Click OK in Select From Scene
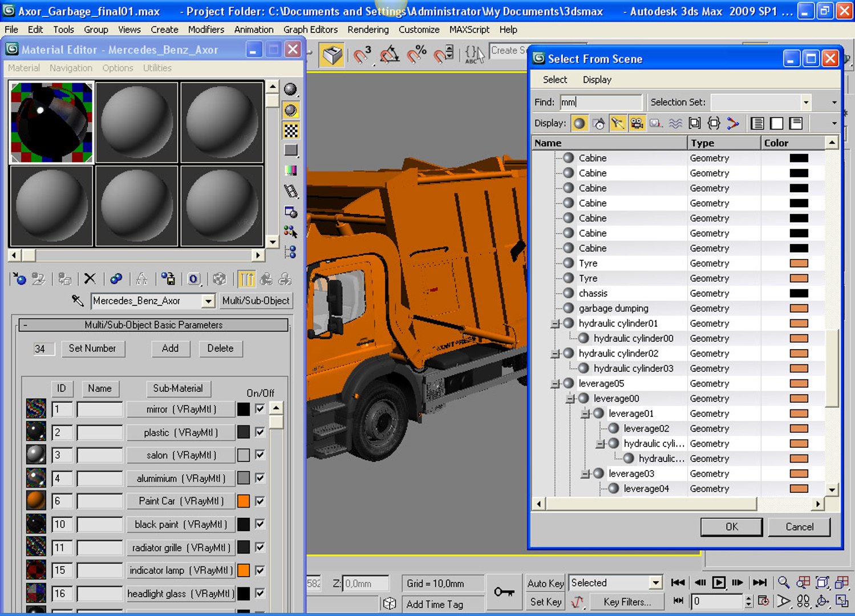 pos(731,527)
